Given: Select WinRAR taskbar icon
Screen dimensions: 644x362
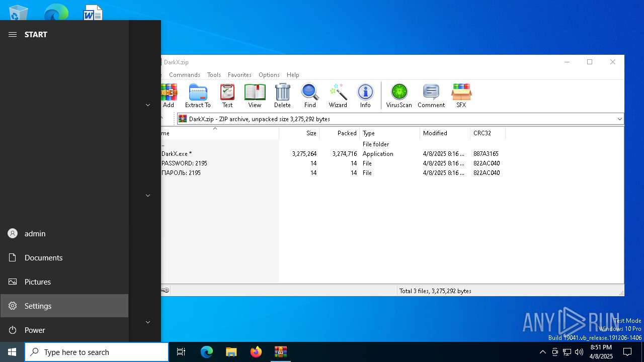Looking at the screenshot, I should click(281, 352).
